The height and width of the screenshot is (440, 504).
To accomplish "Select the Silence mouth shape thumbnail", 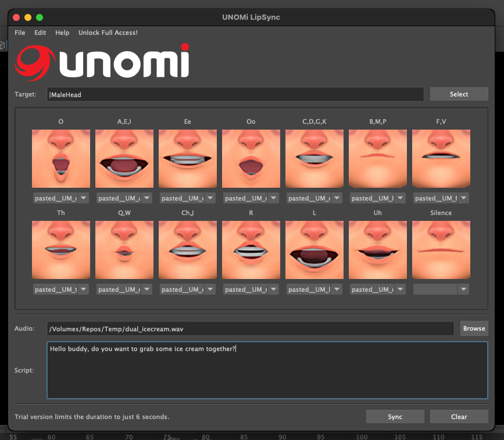I will coord(441,250).
